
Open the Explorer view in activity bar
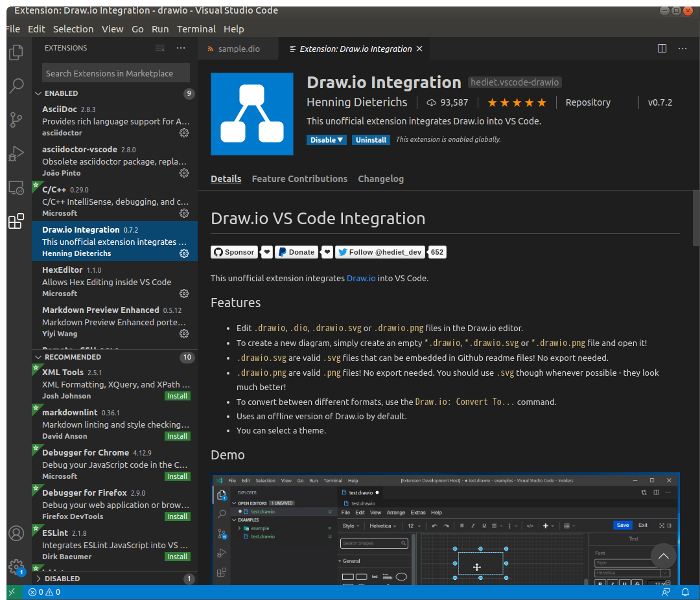pyautogui.click(x=16, y=52)
